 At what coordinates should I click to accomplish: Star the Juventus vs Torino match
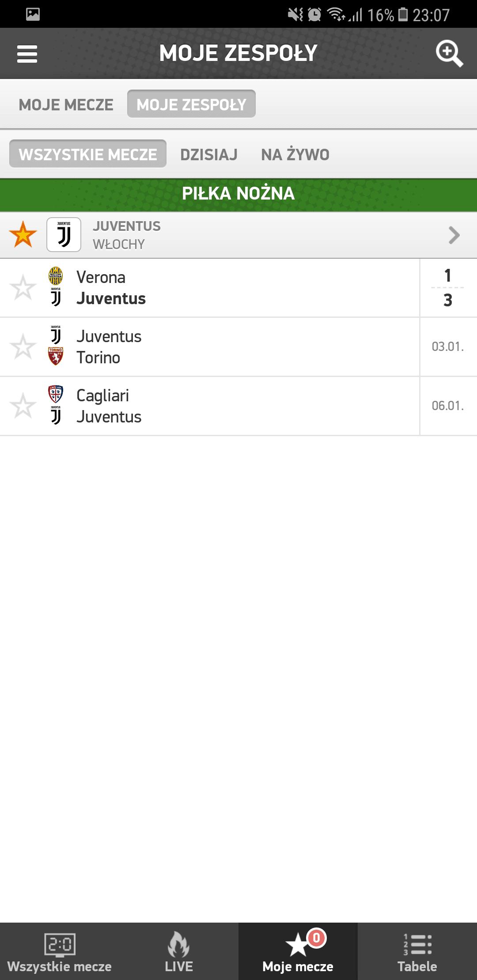[x=23, y=347]
